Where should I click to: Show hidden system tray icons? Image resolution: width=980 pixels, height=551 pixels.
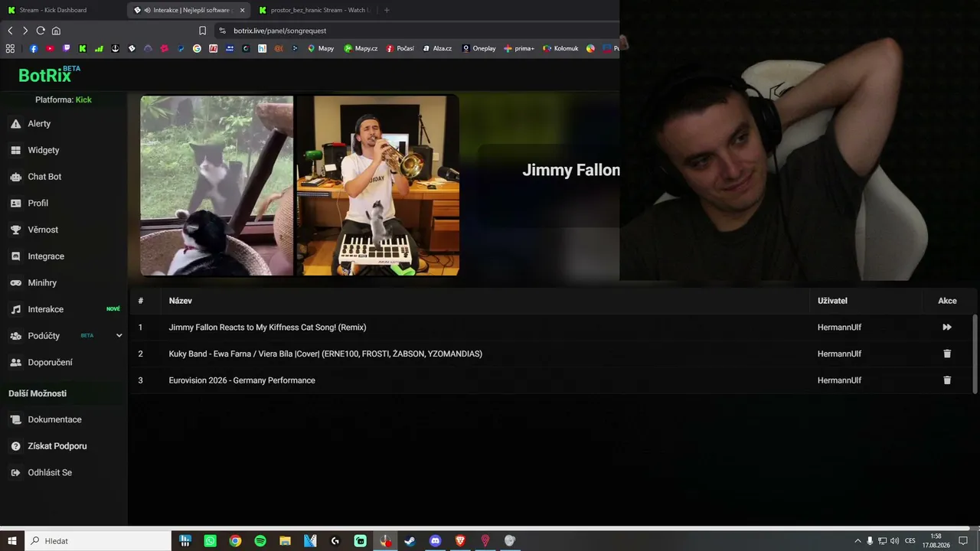pyautogui.click(x=857, y=541)
